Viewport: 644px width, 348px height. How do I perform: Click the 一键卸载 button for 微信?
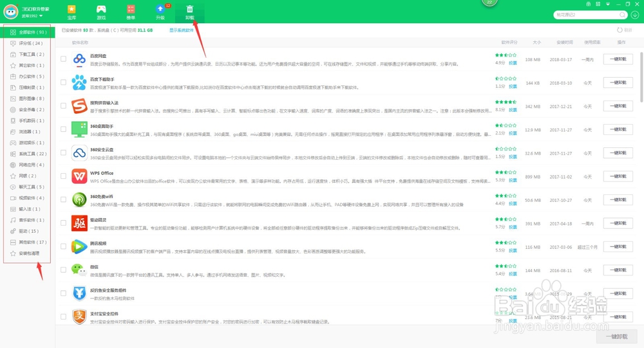coord(618,270)
